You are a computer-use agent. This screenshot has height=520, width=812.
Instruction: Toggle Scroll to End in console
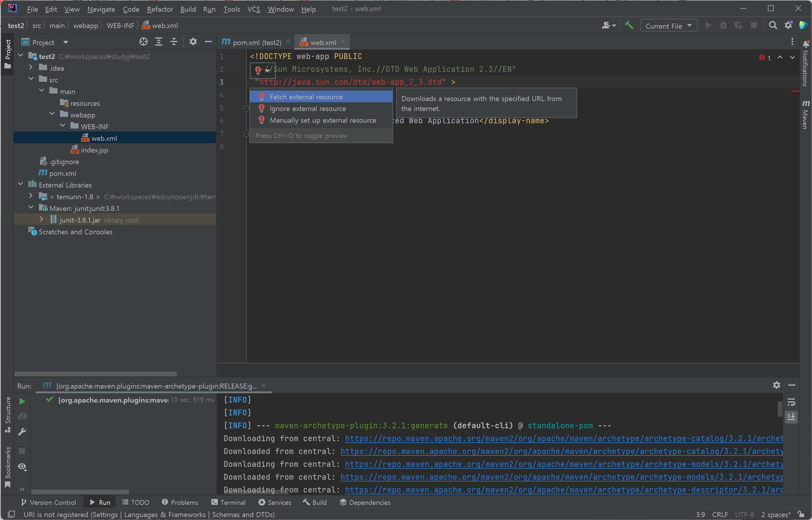791,417
